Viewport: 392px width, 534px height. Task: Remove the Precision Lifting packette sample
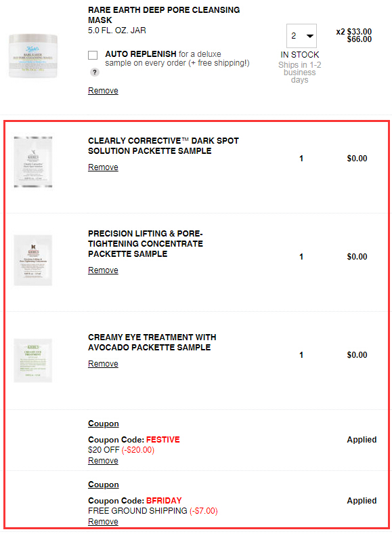(103, 270)
